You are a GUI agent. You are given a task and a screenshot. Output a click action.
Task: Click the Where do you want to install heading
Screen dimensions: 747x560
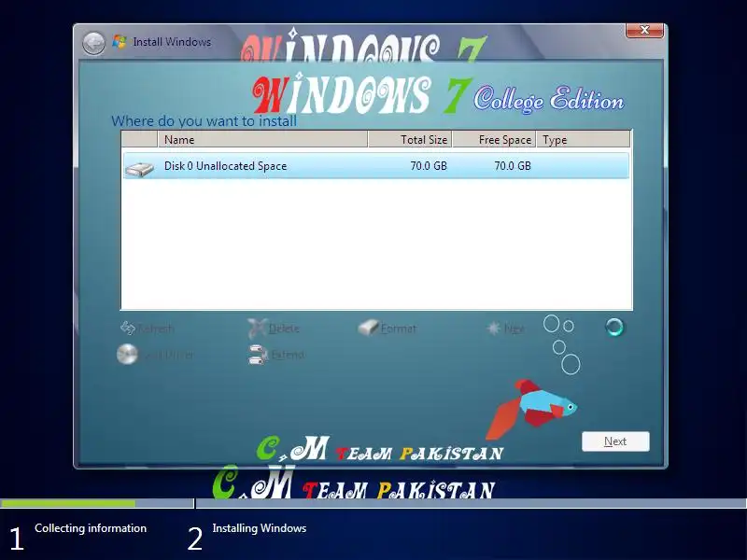(204, 121)
